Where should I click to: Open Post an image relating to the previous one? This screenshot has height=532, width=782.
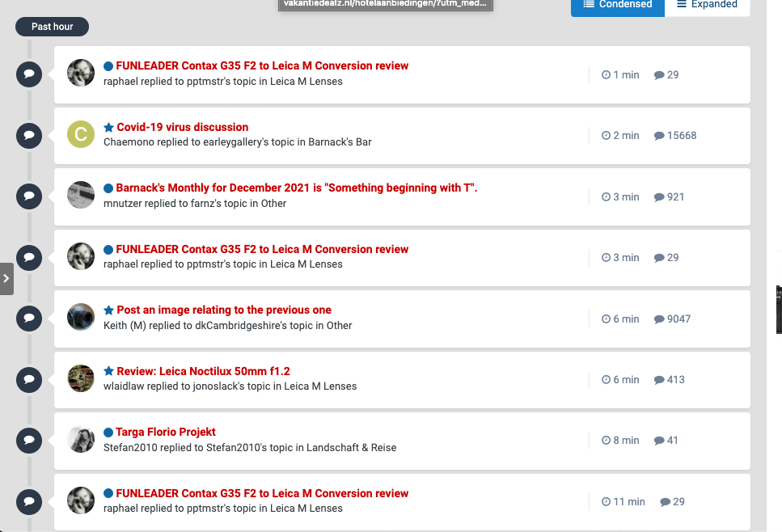click(224, 310)
